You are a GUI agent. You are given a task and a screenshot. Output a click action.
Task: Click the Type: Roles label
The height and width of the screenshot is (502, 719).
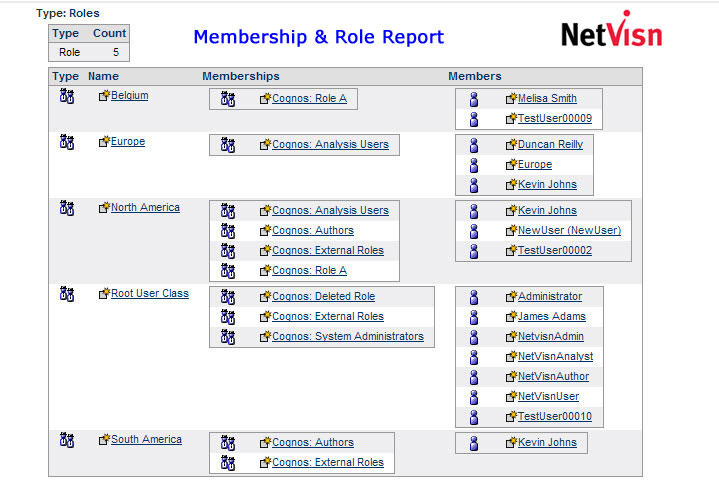68,13
